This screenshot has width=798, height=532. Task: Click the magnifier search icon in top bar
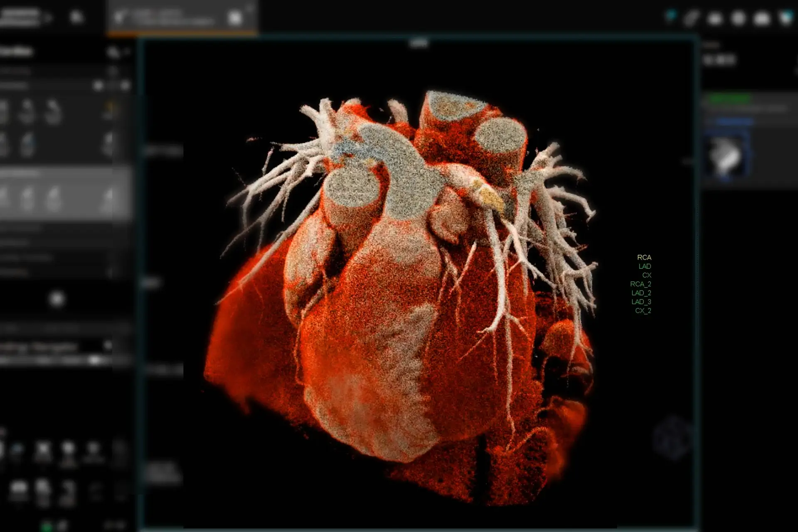click(x=76, y=17)
